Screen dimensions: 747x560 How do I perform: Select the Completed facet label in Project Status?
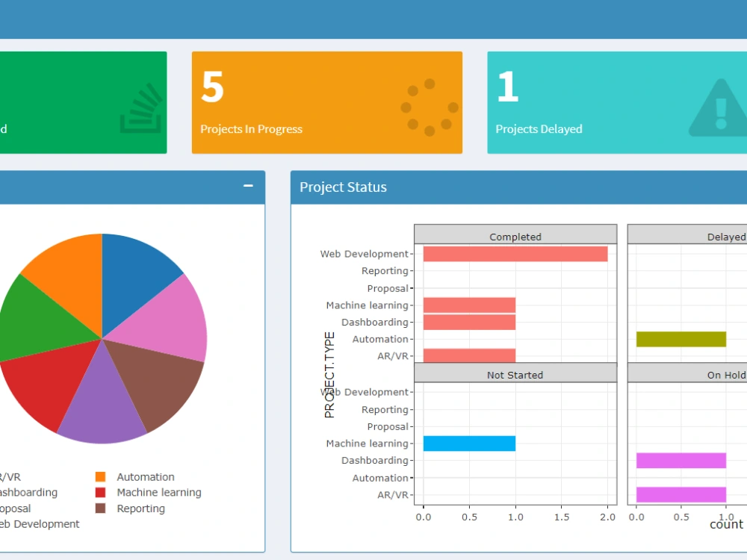coord(515,236)
